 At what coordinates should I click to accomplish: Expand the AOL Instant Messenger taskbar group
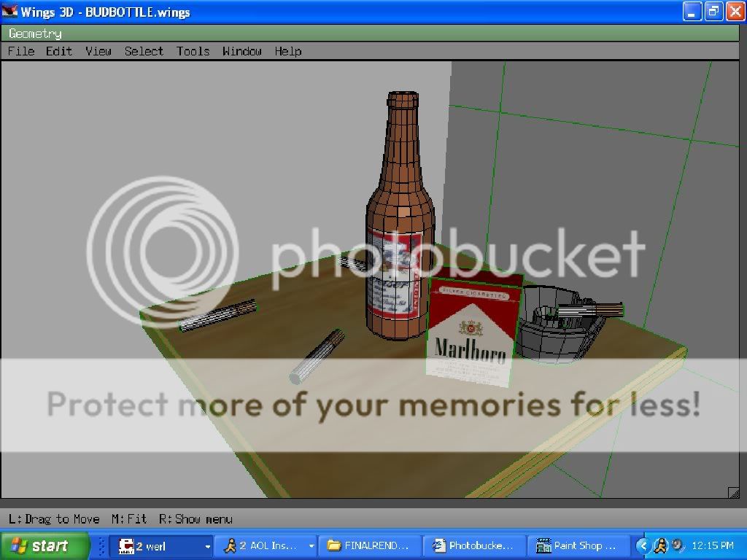pos(311,546)
